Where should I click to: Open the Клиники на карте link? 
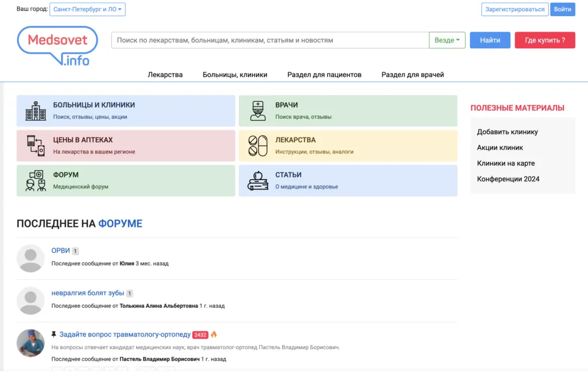[505, 163]
